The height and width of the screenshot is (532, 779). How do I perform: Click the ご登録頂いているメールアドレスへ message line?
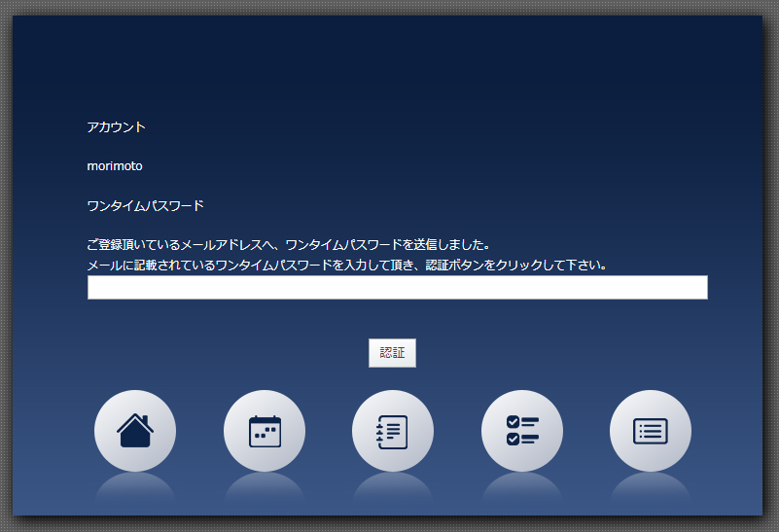288,245
